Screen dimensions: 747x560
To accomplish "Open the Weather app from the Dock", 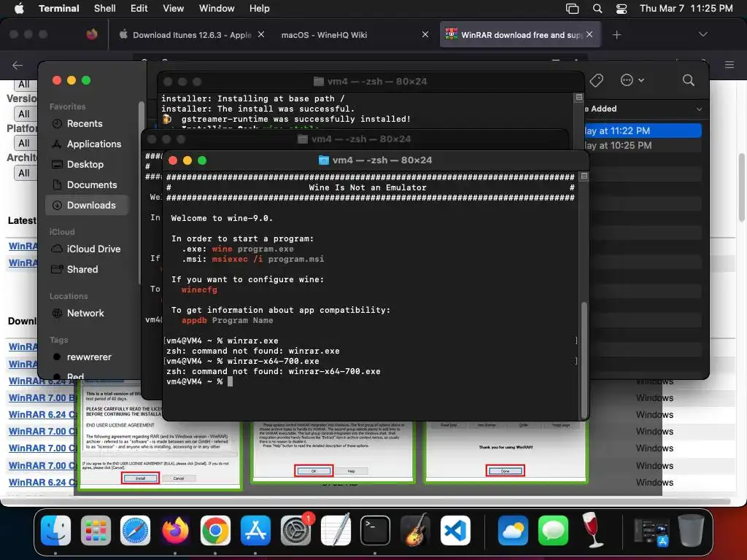I will [513, 530].
